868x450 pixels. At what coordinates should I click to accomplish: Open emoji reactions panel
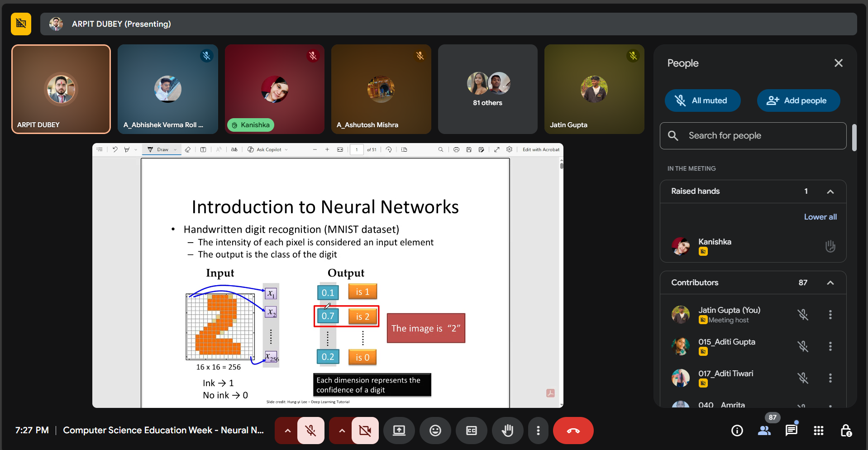coord(435,431)
